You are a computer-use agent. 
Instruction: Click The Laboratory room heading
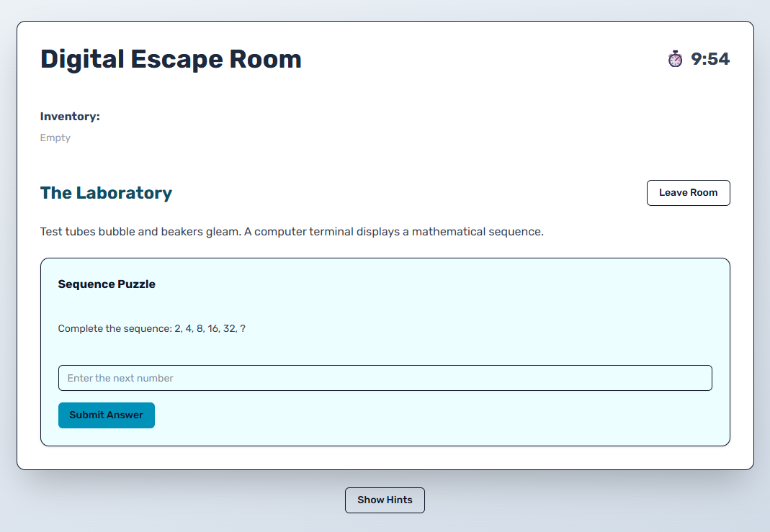point(106,193)
